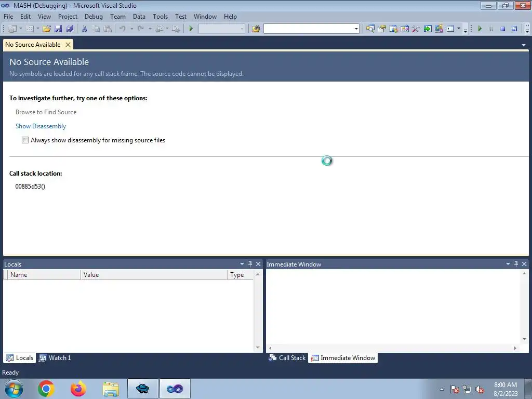Click the Undo arrow icon

point(123,29)
